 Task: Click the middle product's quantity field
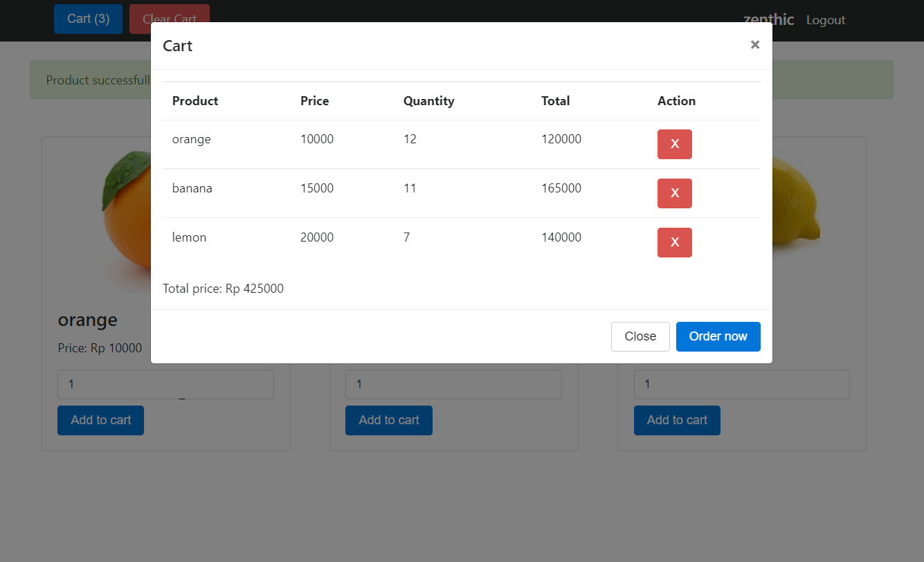[453, 384]
